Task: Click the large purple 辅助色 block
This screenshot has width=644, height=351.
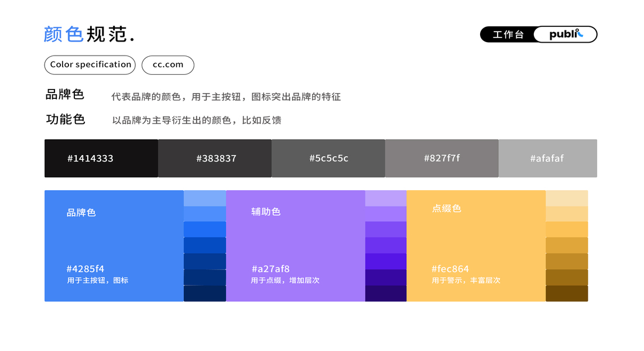Action: (x=295, y=246)
